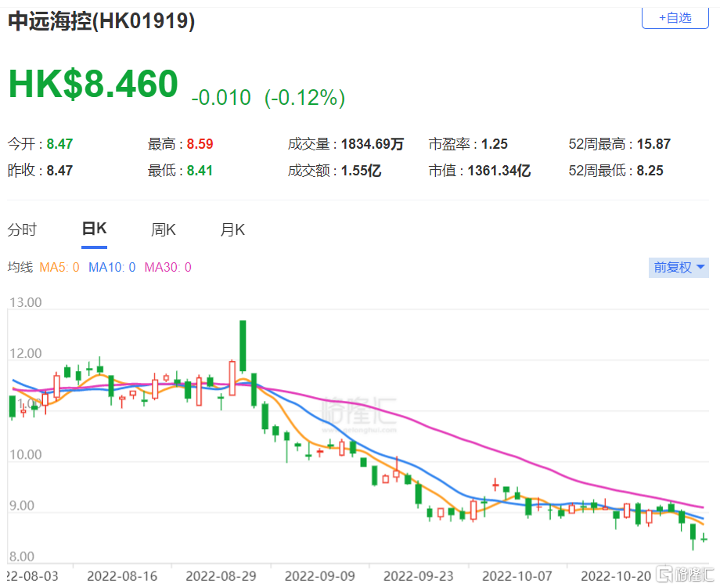Screen dimensions: 720x588
Task: Click the 10.00 price axis label
Action: click(x=26, y=454)
